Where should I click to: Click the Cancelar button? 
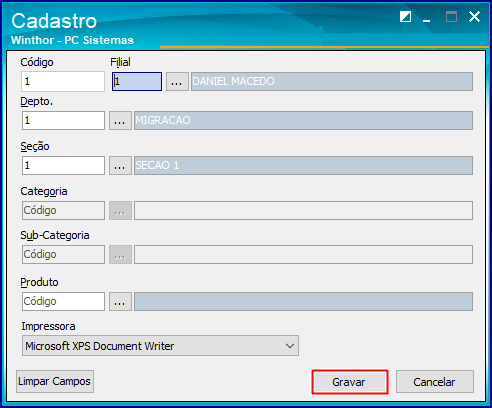(435, 382)
